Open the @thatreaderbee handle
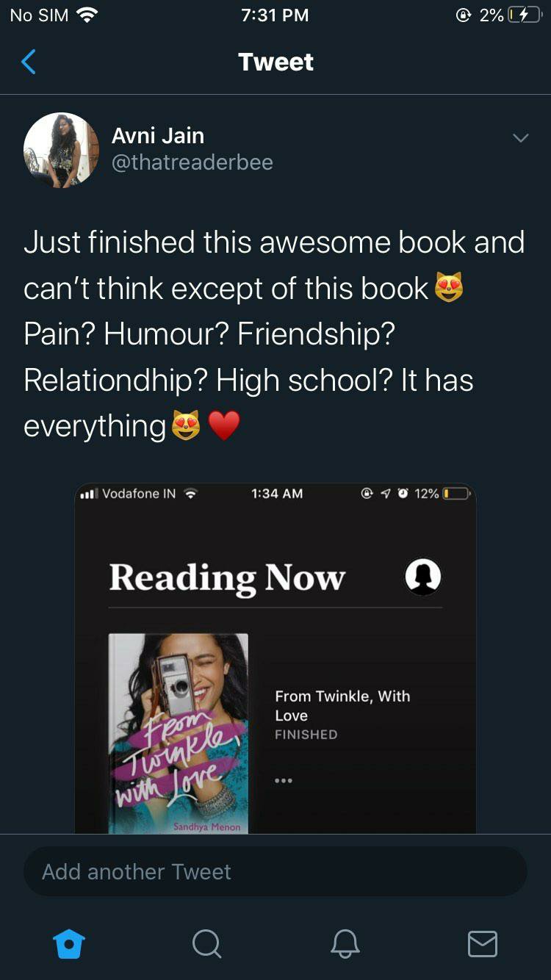Image resolution: width=551 pixels, height=980 pixels. pos(192,162)
